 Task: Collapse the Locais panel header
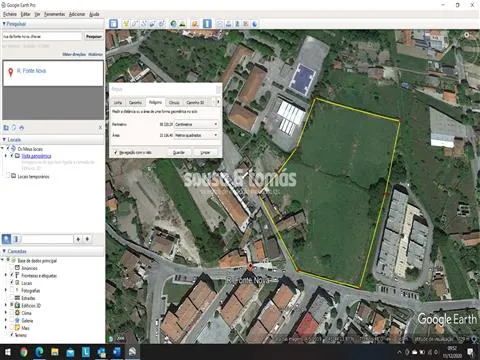53,140
